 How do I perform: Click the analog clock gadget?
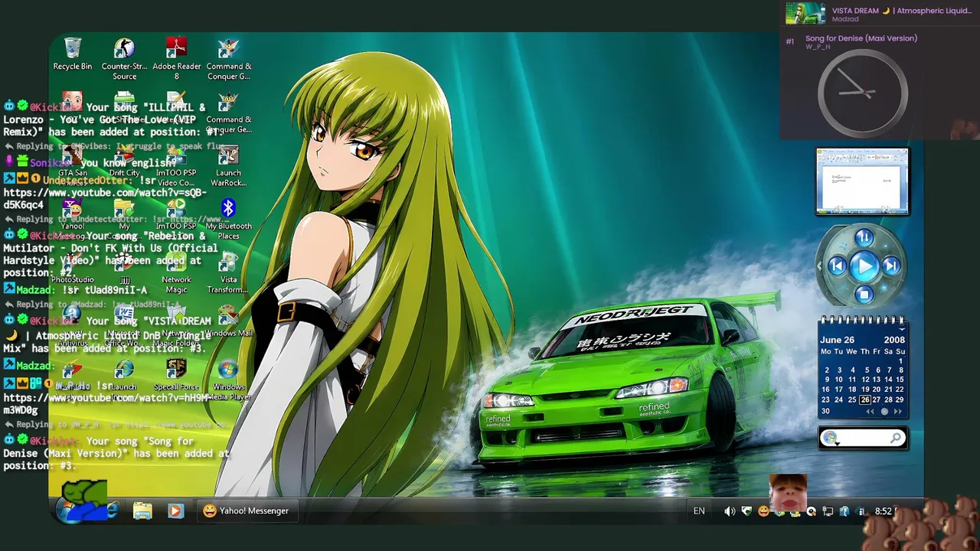pos(863,93)
